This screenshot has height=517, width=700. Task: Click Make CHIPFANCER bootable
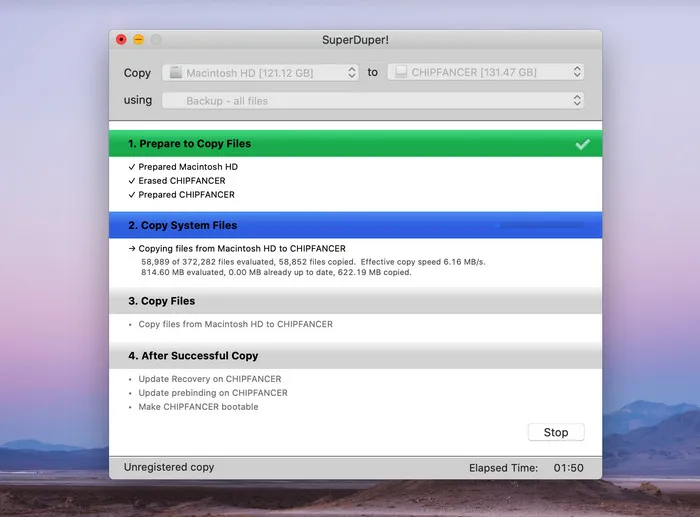click(198, 407)
